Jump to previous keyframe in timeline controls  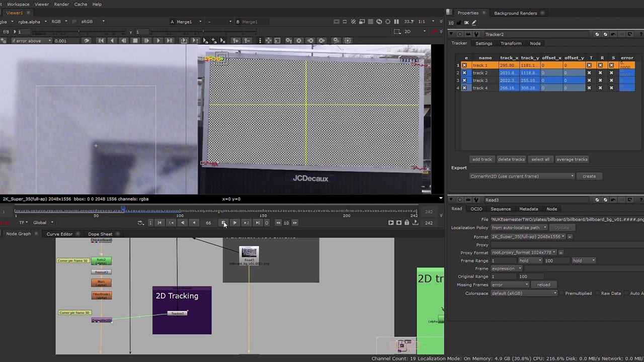[171, 223]
